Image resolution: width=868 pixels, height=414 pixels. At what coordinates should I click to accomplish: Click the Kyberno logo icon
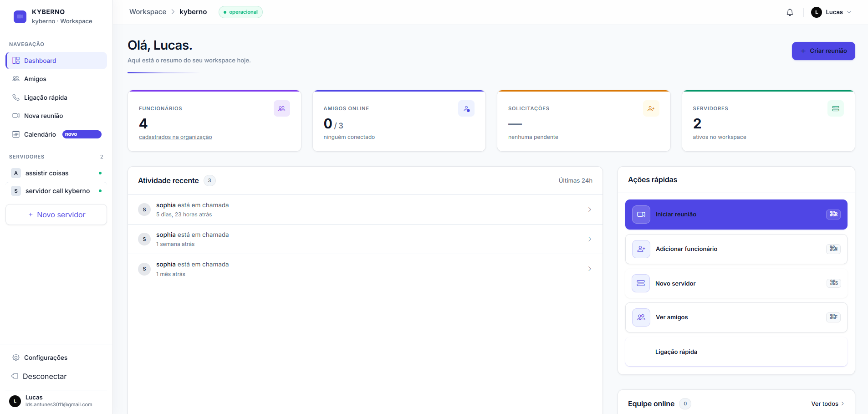point(20,17)
